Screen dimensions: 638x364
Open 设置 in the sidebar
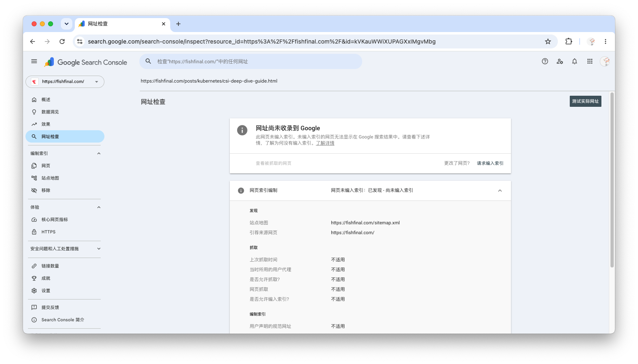[65, 291]
